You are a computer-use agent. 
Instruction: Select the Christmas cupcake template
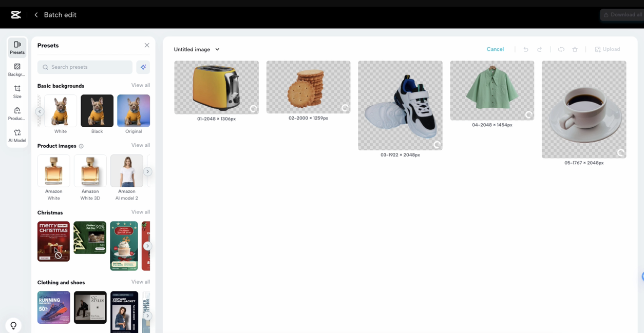click(x=124, y=246)
